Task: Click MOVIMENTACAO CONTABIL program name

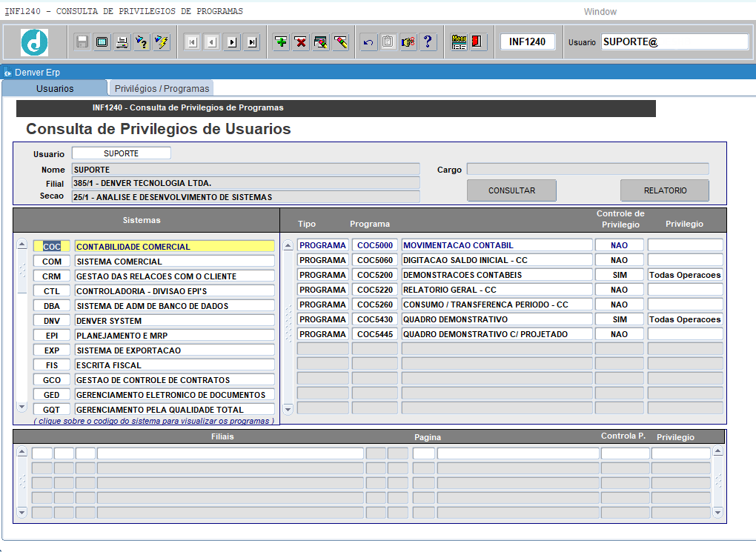Action: [x=497, y=245]
